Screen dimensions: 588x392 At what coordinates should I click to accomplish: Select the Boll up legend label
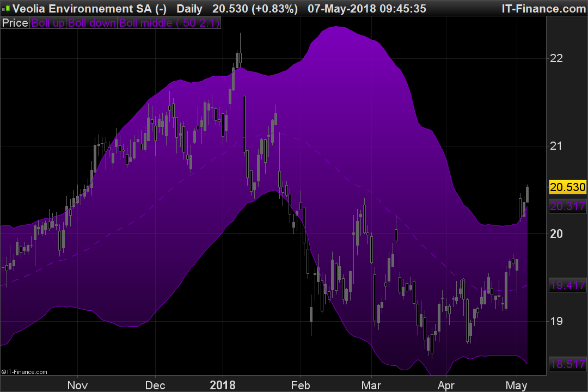(48, 23)
